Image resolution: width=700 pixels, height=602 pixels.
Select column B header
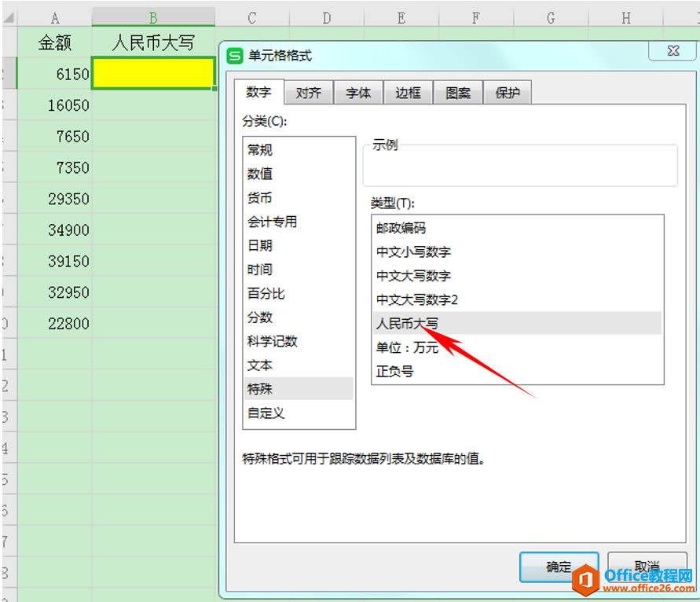pos(153,18)
